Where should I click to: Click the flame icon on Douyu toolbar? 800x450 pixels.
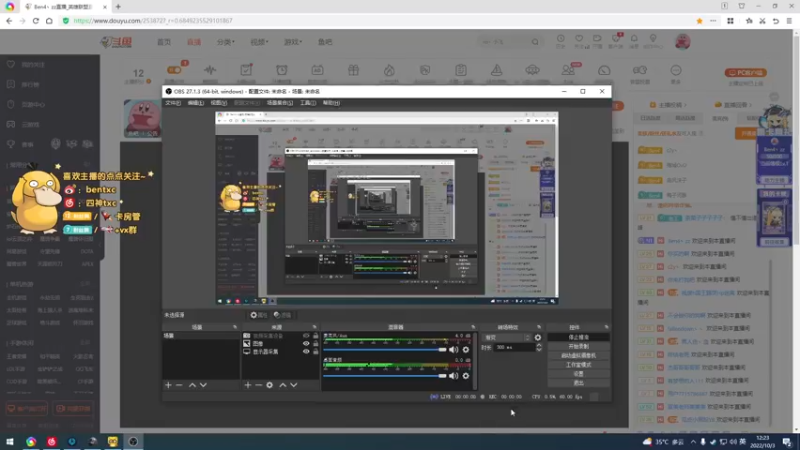pyautogui.click(x=389, y=70)
